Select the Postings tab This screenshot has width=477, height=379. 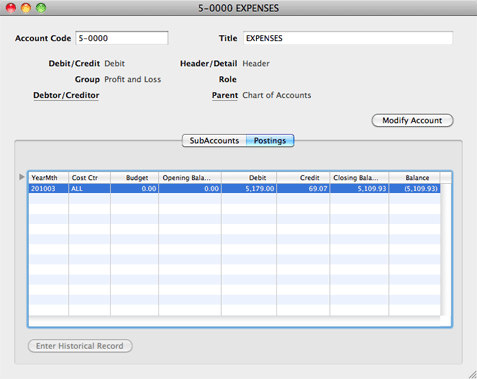(x=270, y=141)
